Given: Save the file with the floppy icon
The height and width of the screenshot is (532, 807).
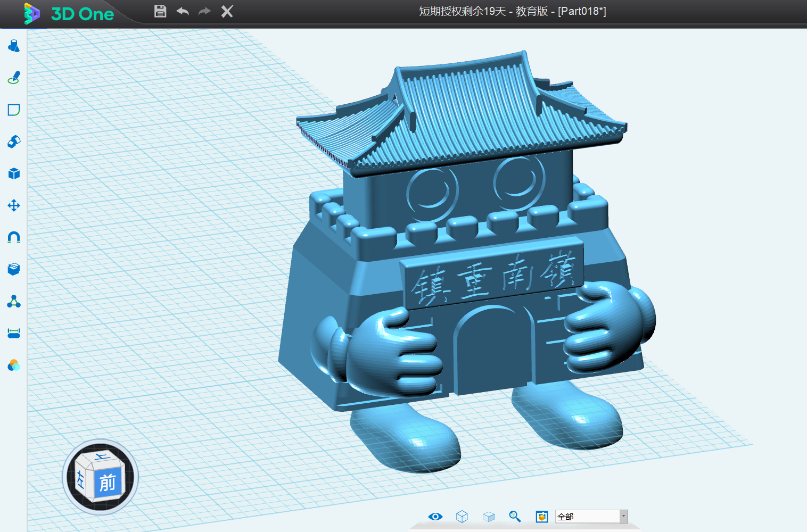Looking at the screenshot, I should click(x=160, y=11).
